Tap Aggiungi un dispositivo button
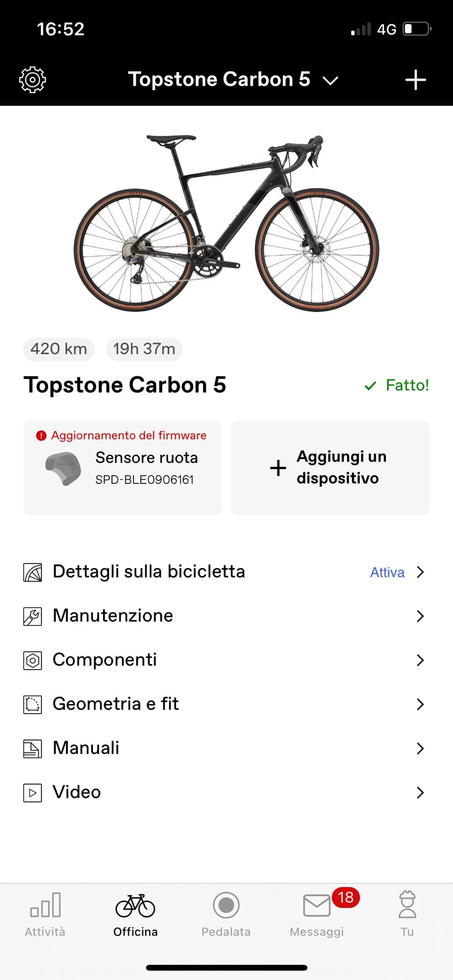 click(330, 468)
